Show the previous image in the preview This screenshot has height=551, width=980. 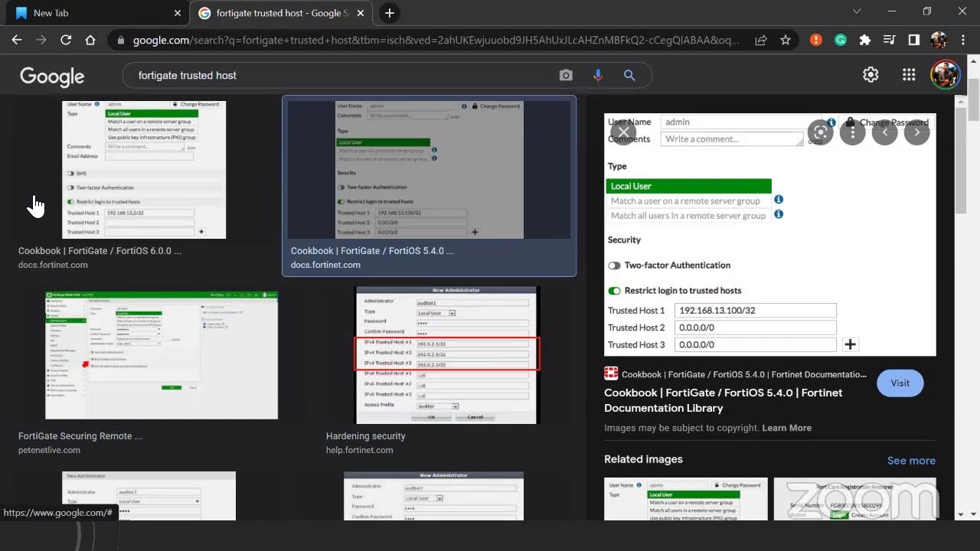tap(884, 132)
